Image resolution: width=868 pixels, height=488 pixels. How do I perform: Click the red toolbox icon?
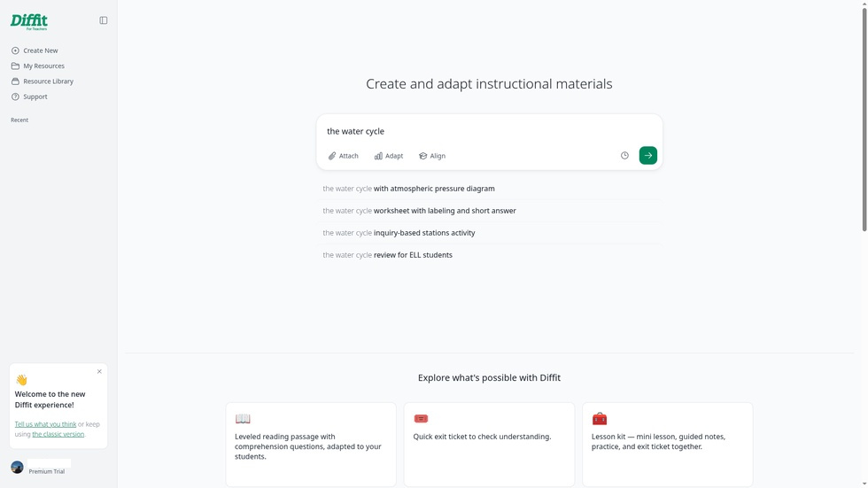click(600, 419)
